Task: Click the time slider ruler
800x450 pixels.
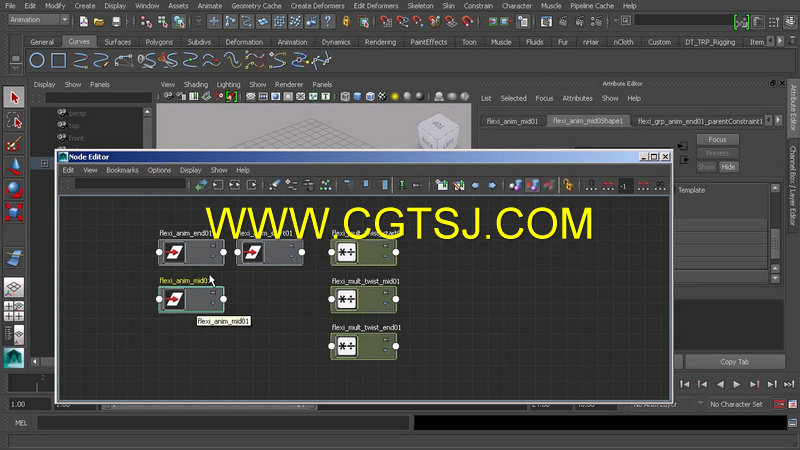Action: tap(31, 383)
